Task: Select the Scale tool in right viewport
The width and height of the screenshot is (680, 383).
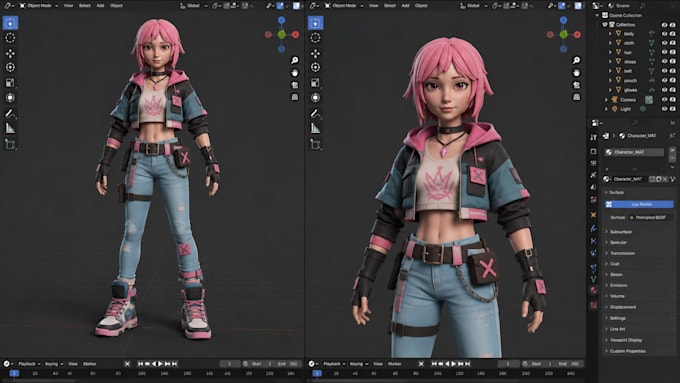Action: [315, 82]
